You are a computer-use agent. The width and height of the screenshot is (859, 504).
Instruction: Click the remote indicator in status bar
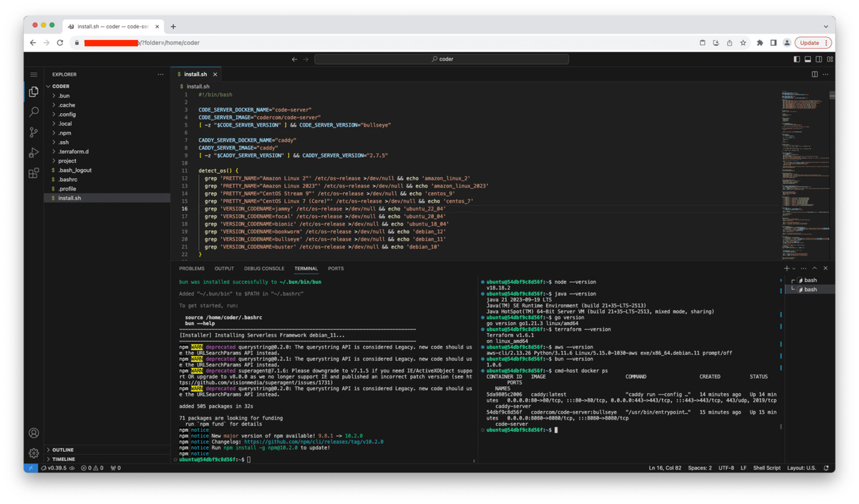point(30,467)
